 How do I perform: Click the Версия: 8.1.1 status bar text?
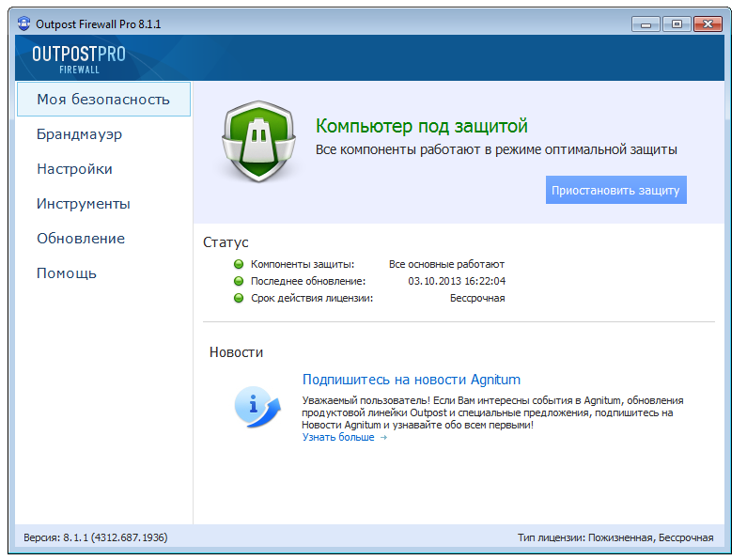click(95, 537)
